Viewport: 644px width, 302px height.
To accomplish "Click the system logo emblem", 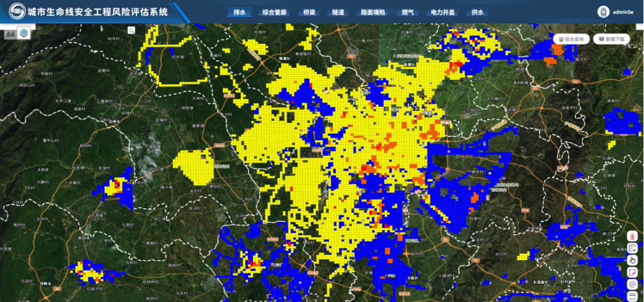I will (17, 12).
